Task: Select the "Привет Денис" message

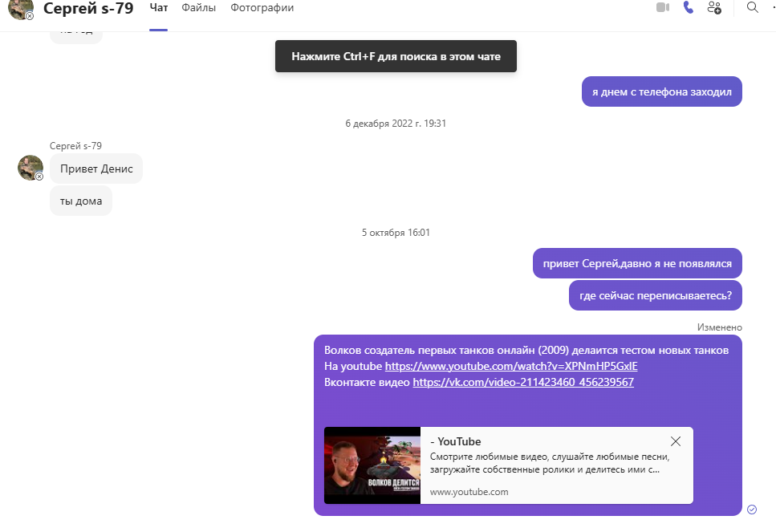Action: click(x=96, y=169)
